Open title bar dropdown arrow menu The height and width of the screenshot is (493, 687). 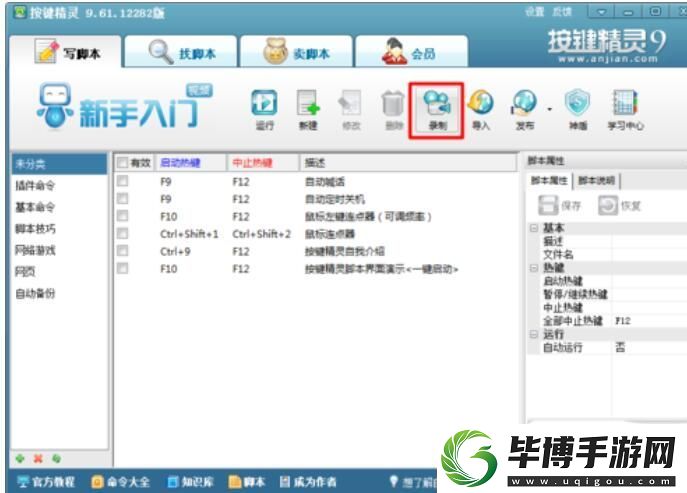602,12
